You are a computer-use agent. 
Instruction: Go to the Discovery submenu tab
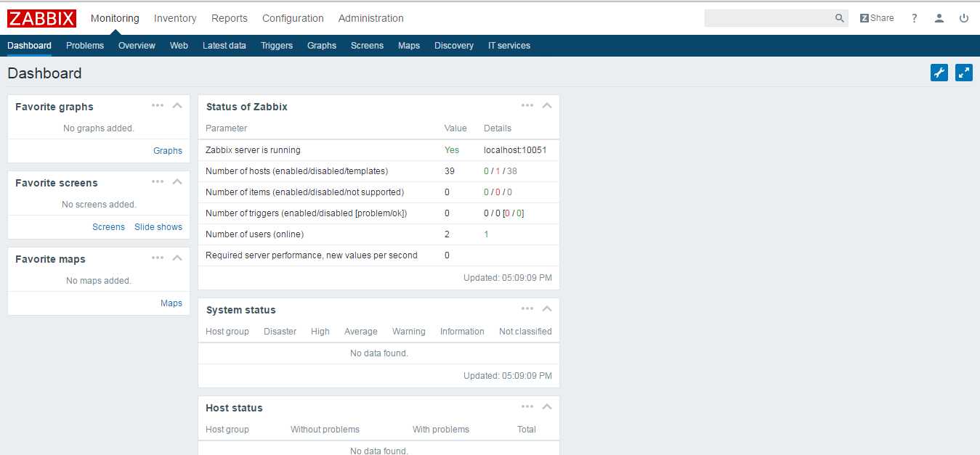point(454,45)
